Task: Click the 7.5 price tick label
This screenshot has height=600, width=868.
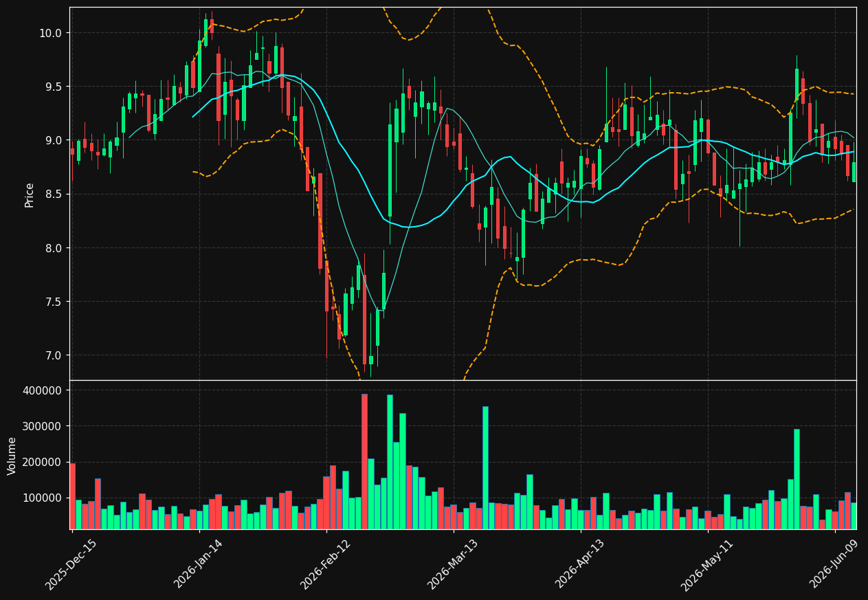Action: tap(52, 302)
